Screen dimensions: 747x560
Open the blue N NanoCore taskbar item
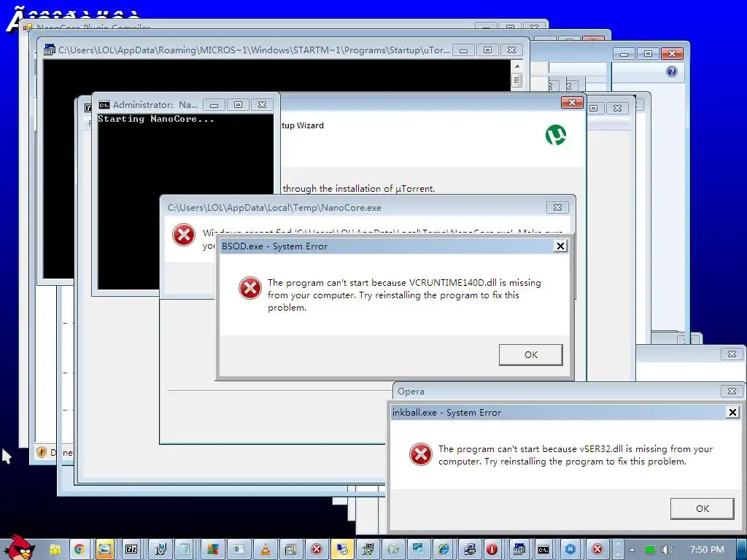point(570,550)
